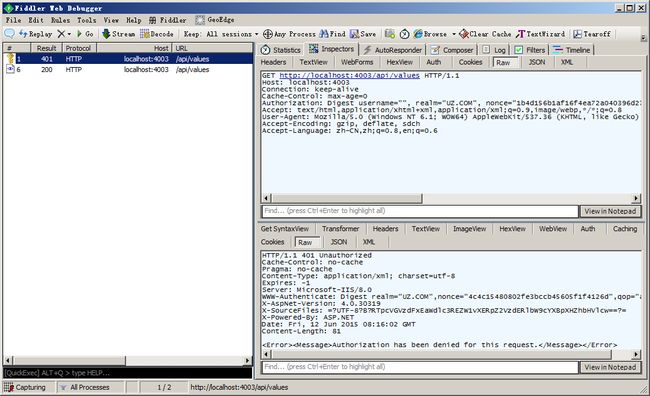Focus the request Find search box
This screenshot has width=650, height=396.
point(420,211)
